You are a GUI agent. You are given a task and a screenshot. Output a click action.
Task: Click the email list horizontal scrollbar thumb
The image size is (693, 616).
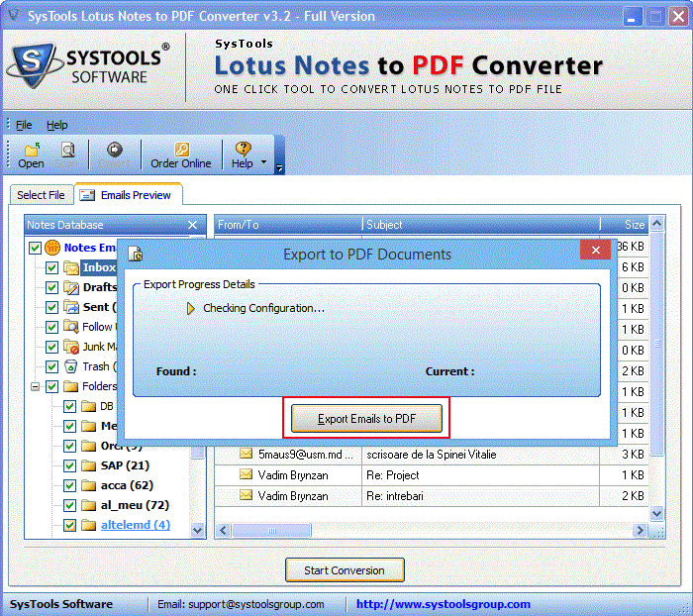click(272, 530)
